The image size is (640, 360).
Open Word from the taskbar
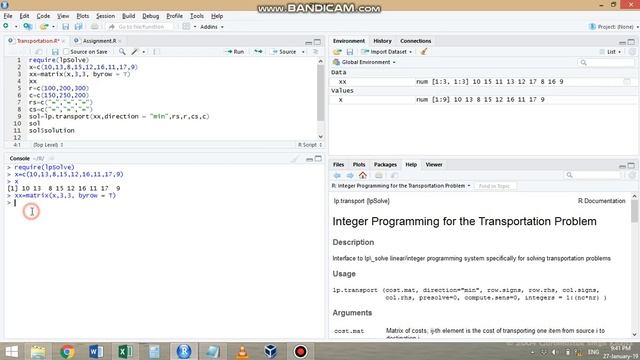tap(96, 351)
